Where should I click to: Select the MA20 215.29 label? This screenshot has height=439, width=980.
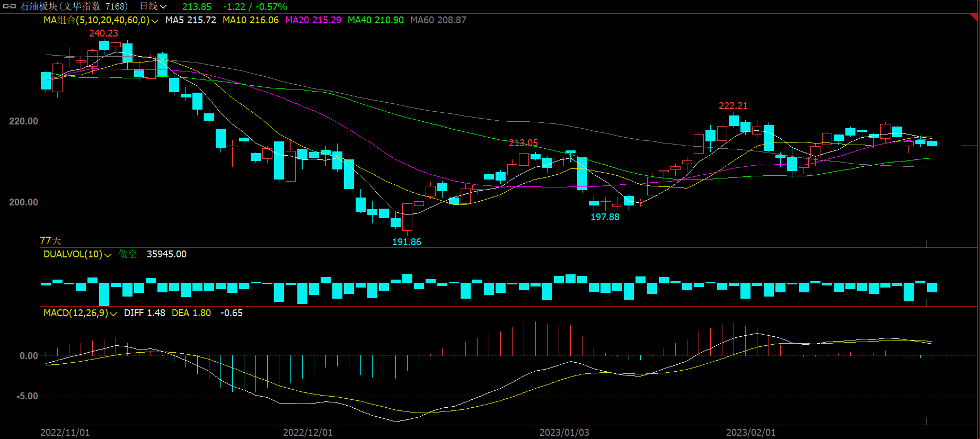313,20
